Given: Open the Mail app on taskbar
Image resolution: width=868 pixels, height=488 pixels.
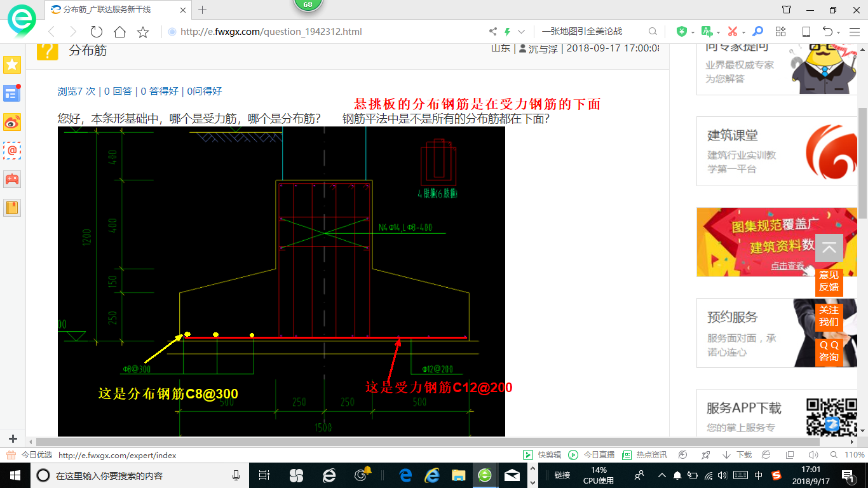Looking at the screenshot, I should [512, 475].
